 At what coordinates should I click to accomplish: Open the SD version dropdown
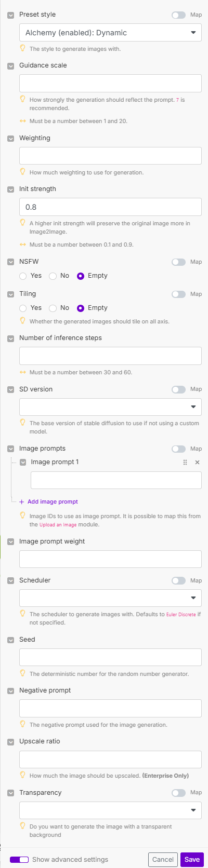coord(110,407)
